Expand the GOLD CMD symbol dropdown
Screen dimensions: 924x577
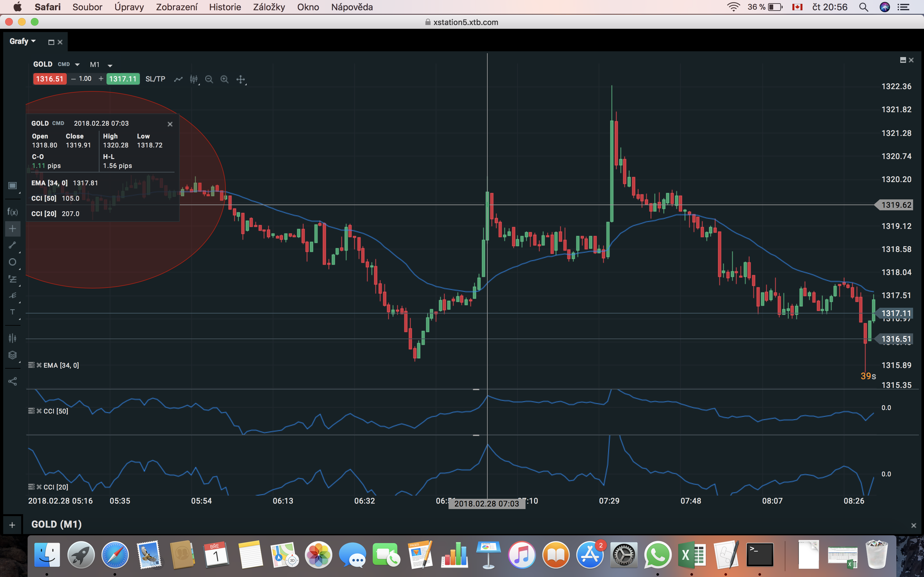click(77, 64)
